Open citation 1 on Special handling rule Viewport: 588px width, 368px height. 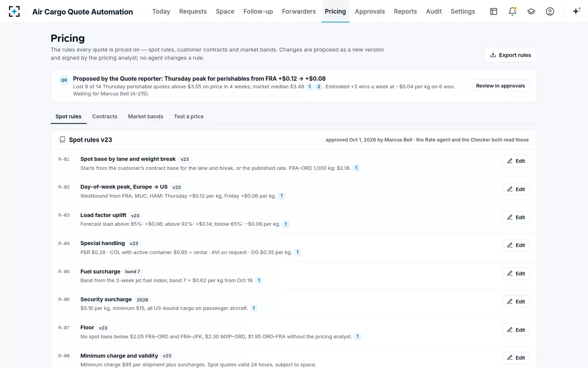tap(298, 252)
